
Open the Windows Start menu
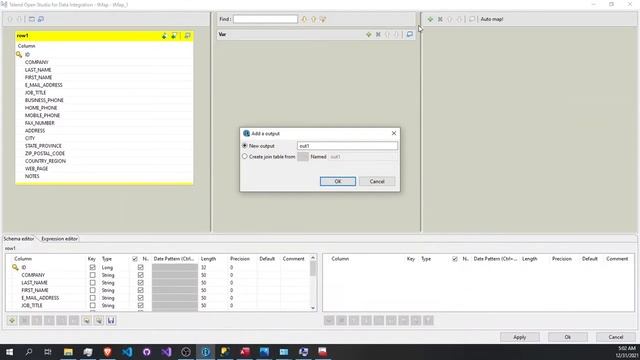point(9,352)
